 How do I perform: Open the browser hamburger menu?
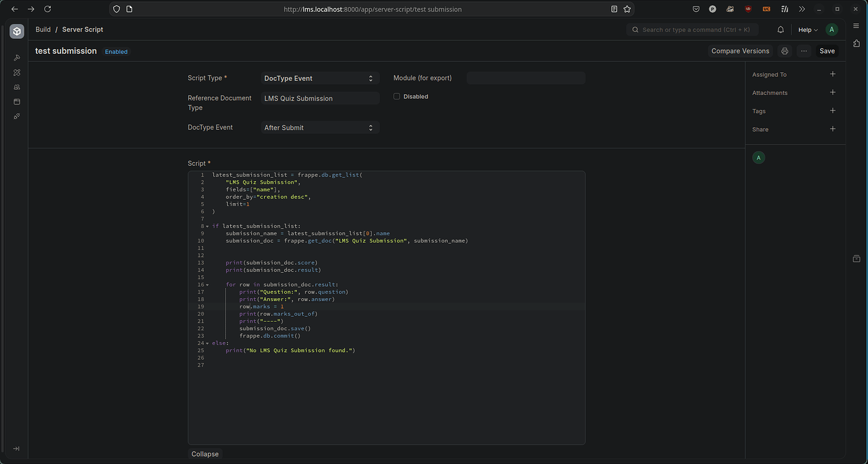[x=855, y=26]
